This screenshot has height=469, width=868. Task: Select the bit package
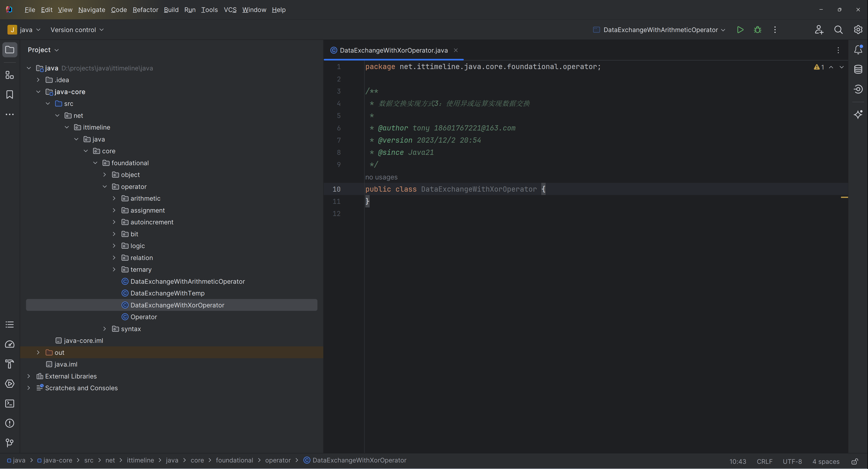tap(134, 234)
